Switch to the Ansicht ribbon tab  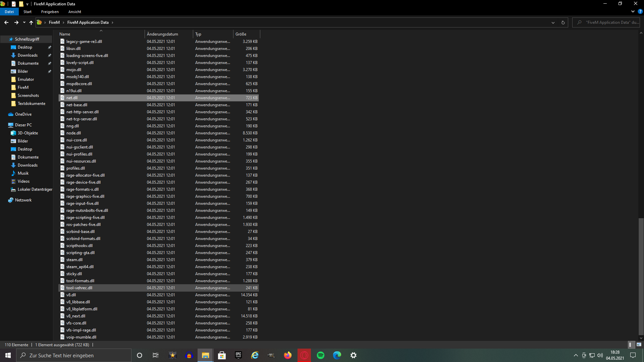(74, 11)
